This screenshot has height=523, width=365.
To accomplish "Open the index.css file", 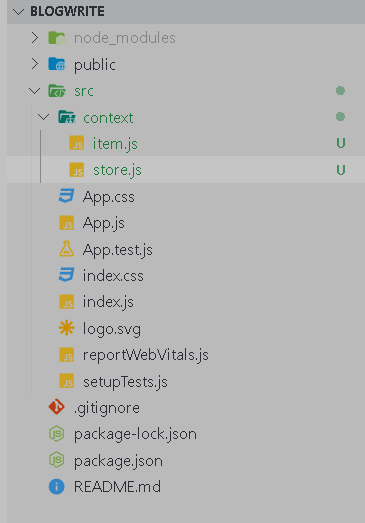I will [x=113, y=276].
